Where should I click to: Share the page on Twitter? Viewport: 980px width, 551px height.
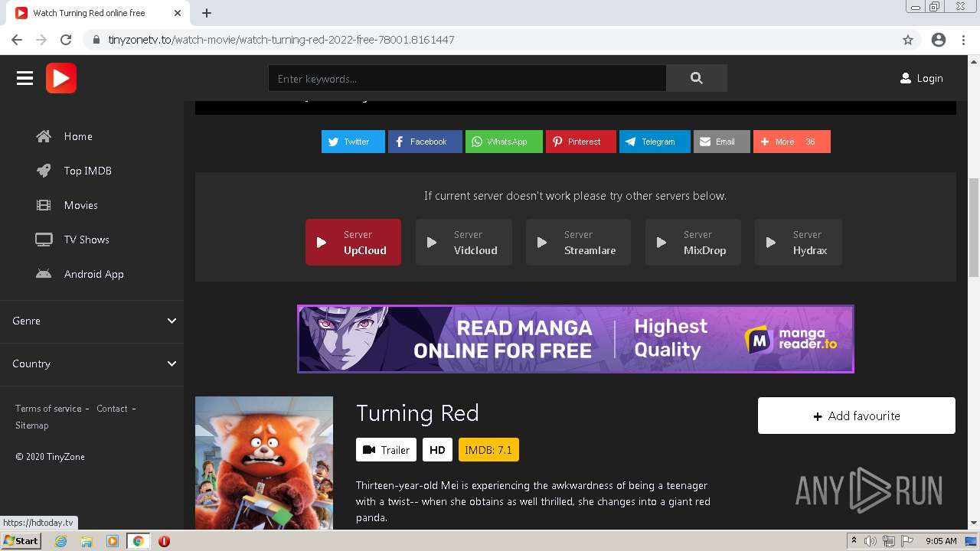tap(353, 142)
